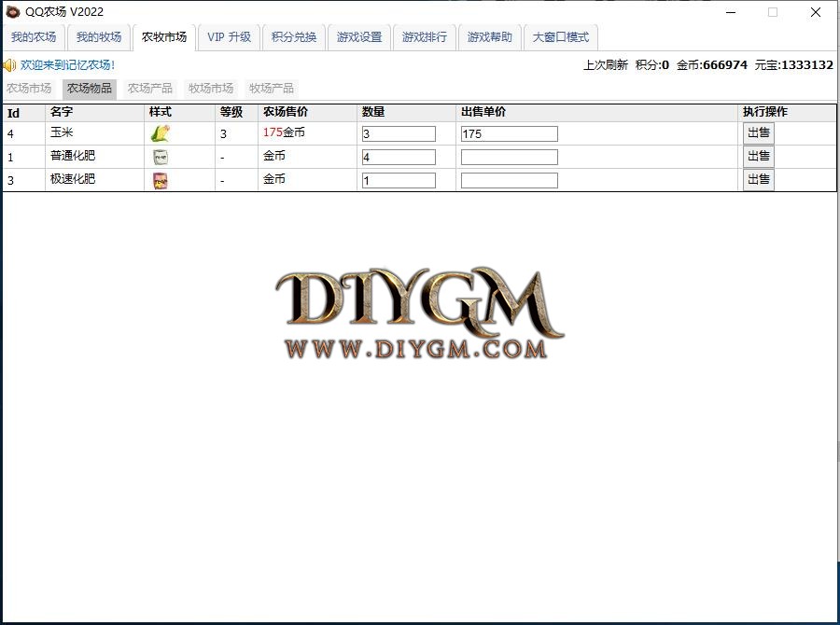Click the 欢迎来到记忆农场! message

click(x=67, y=65)
